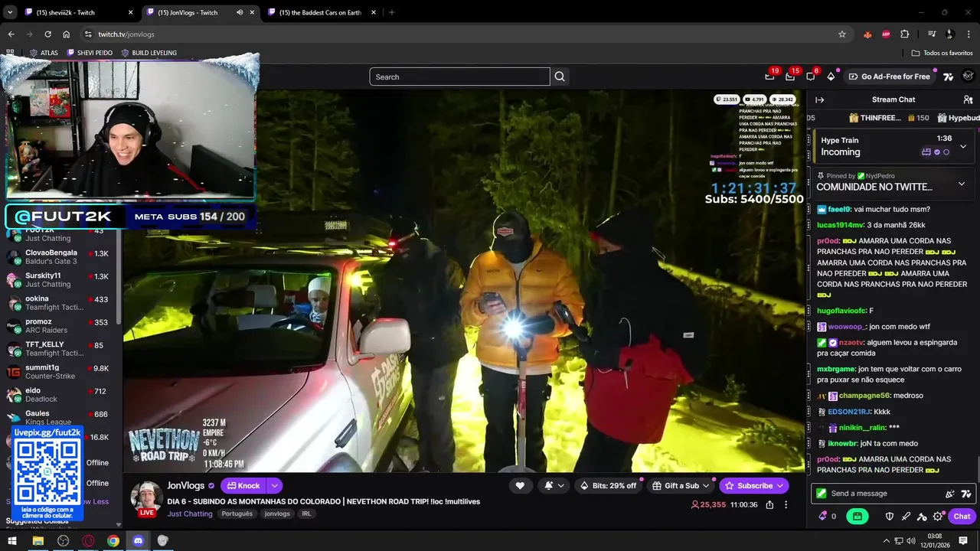The image size is (980, 551).
Task: Click the jonvlogs stream tag
Action: (x=277, y=514)
